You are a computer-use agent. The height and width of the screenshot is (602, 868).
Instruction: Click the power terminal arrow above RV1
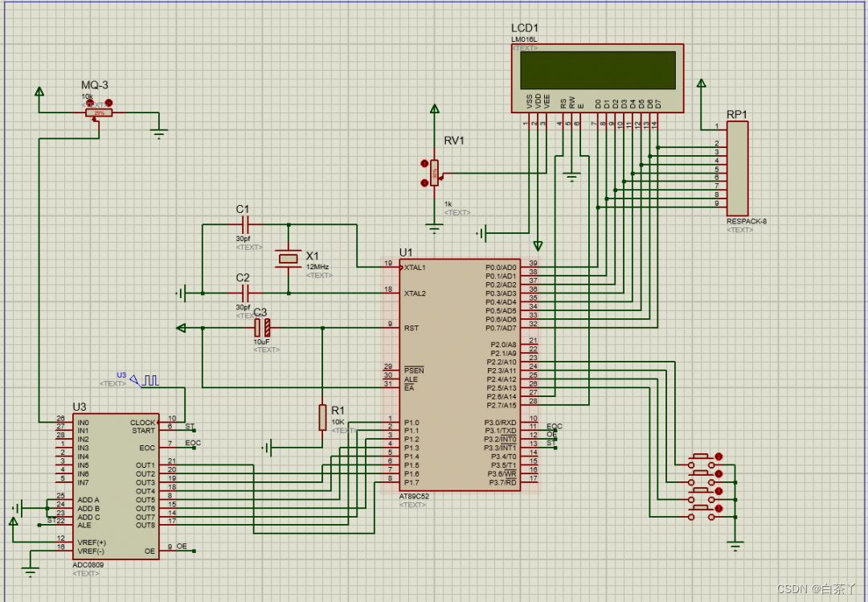click(435, 109)
